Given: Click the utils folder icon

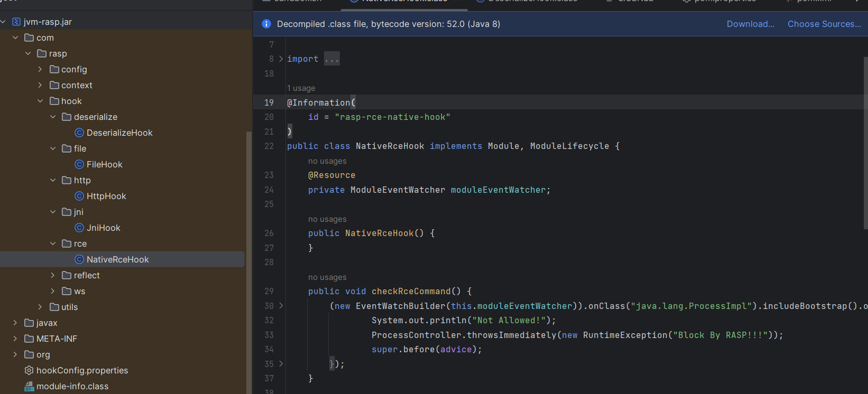Looking at the screenshot, I should click(x=54, y=307).
